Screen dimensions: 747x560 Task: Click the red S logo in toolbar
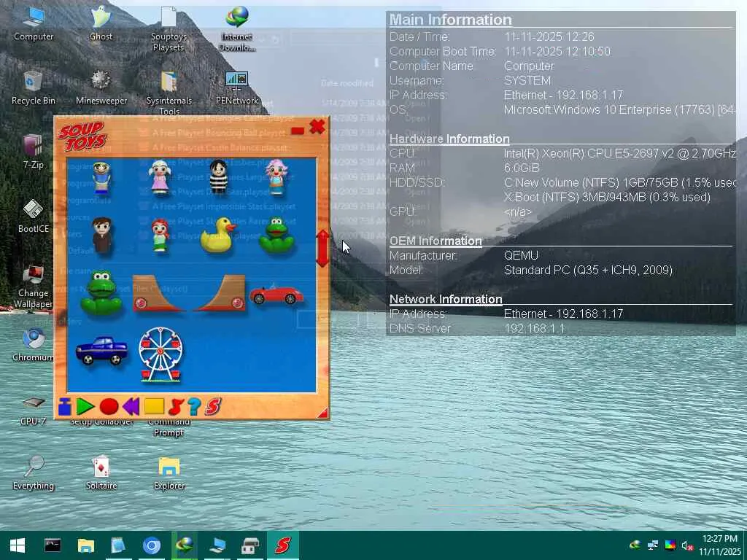[214, 407]
